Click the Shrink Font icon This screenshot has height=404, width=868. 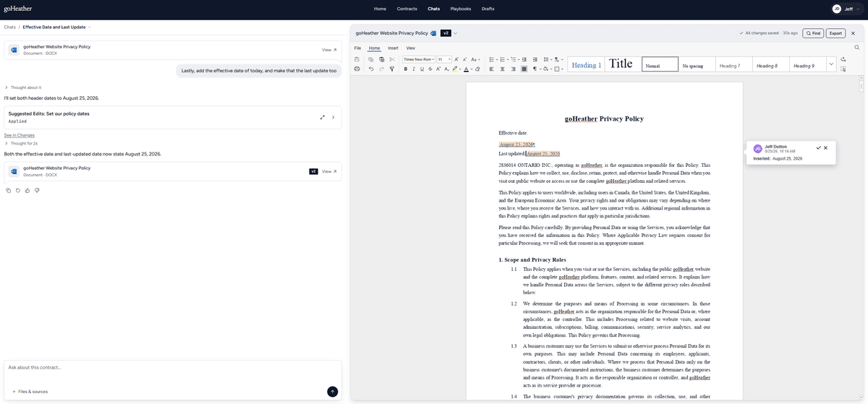[x=464, y=59]
